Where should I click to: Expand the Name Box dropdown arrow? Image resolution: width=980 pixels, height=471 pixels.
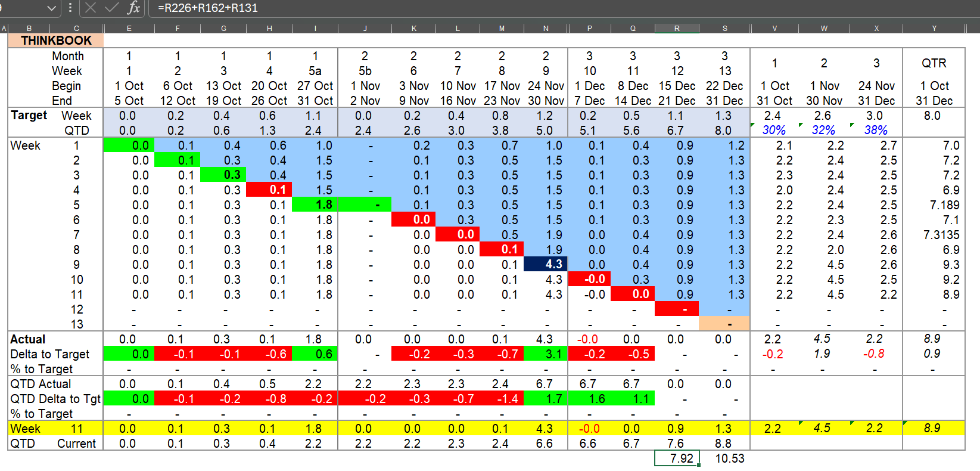click(x=51, y=8)
